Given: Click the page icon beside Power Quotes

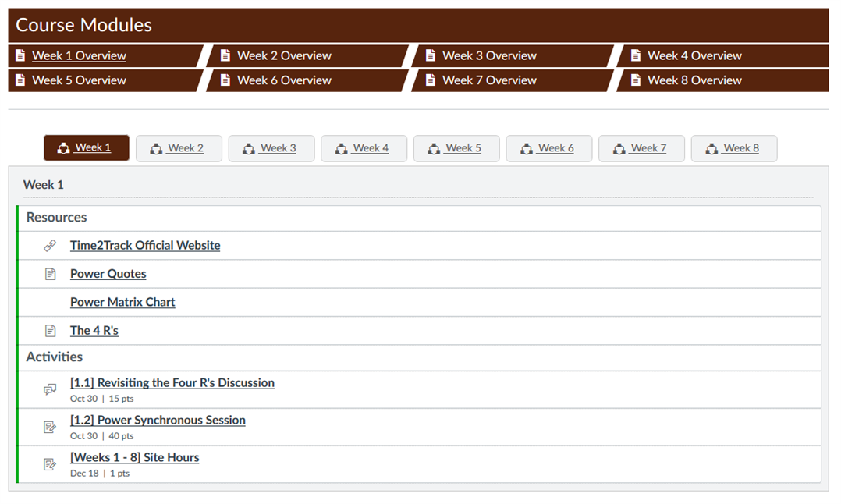Looking at the screenshot, I should (x=50, y=273).
